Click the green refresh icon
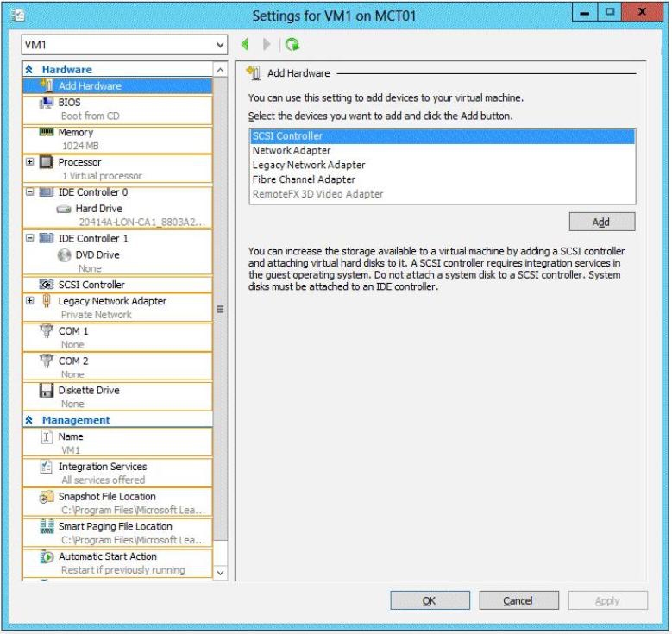 (292, 44)
